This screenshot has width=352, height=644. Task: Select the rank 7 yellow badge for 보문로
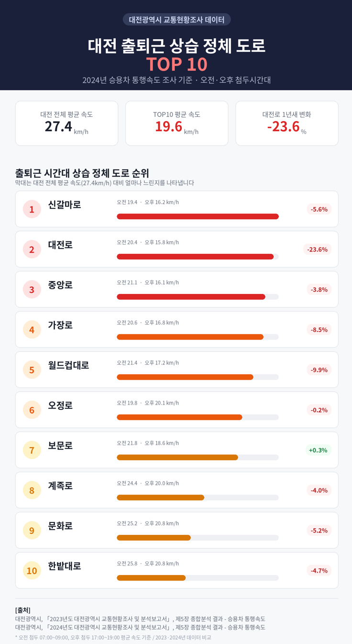[x=32, y=450]
